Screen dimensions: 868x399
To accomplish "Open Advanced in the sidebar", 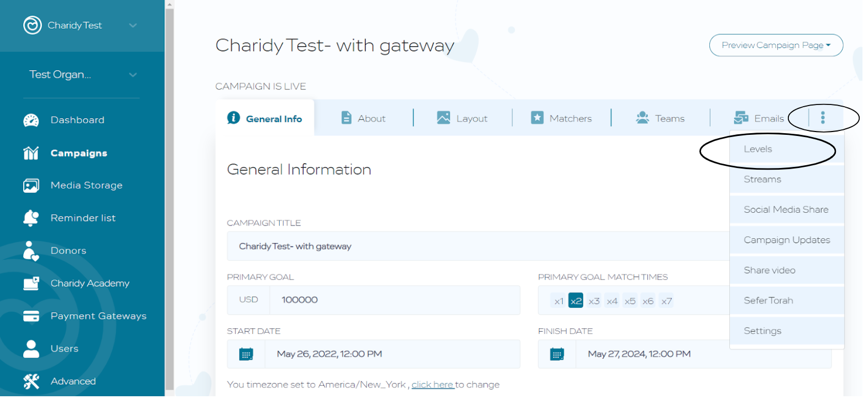I will click(73, 381).
